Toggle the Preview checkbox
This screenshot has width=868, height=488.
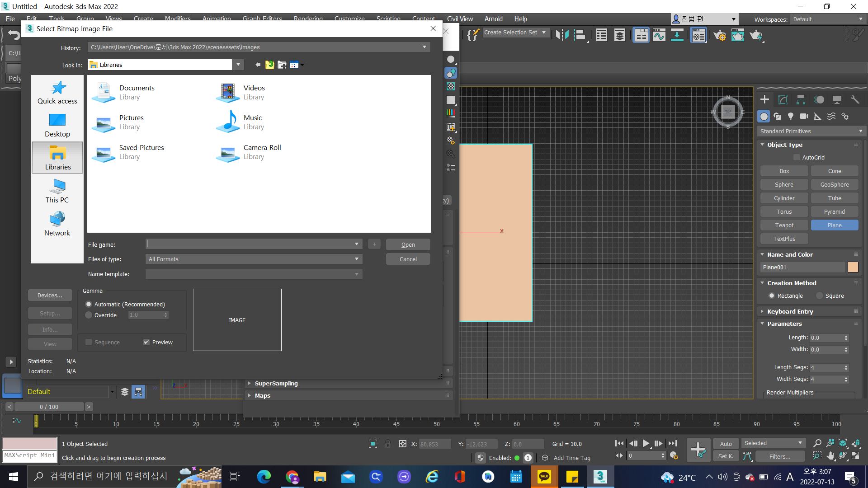(x=146, y=342)
